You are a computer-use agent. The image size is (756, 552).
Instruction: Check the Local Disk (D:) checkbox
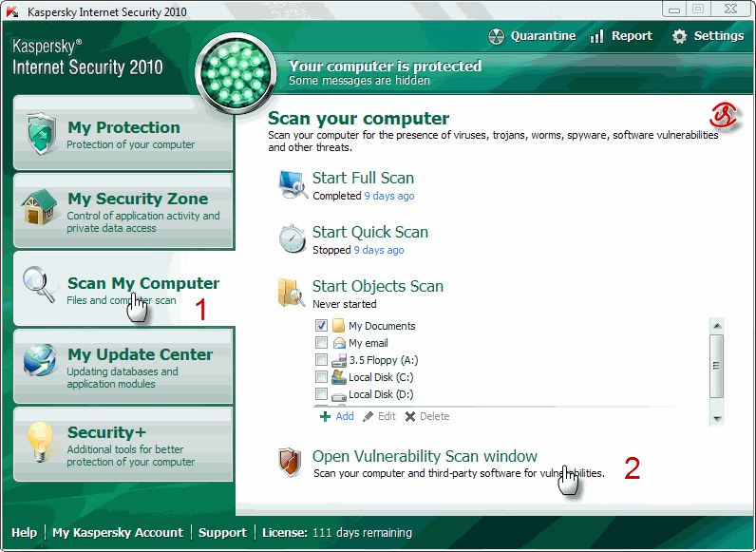[321, 393]
